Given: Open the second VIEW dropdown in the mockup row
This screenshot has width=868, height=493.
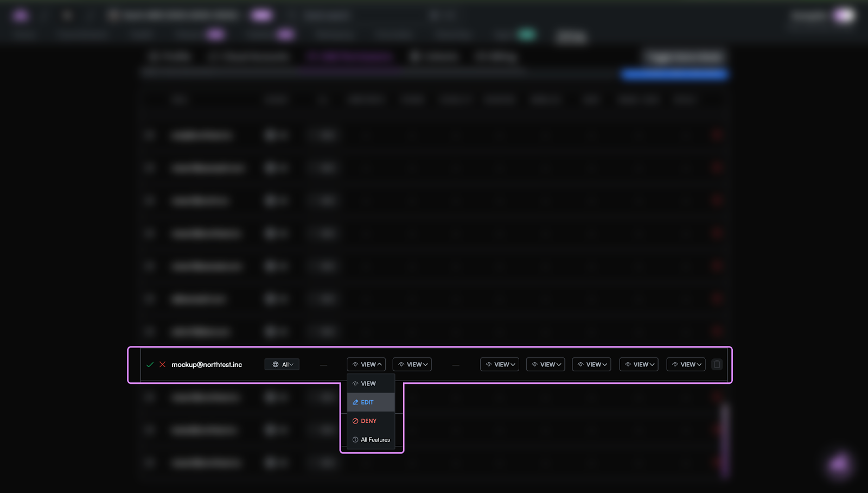Looking at the screenshot, I should point(412,364).
